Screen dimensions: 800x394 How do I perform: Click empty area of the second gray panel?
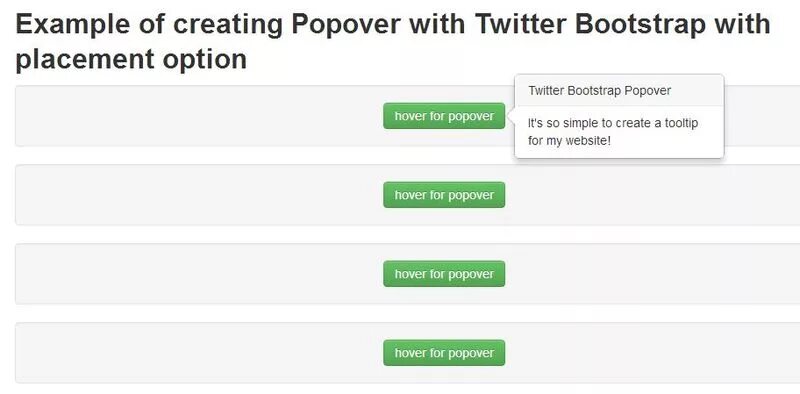(x=199, y=195)
